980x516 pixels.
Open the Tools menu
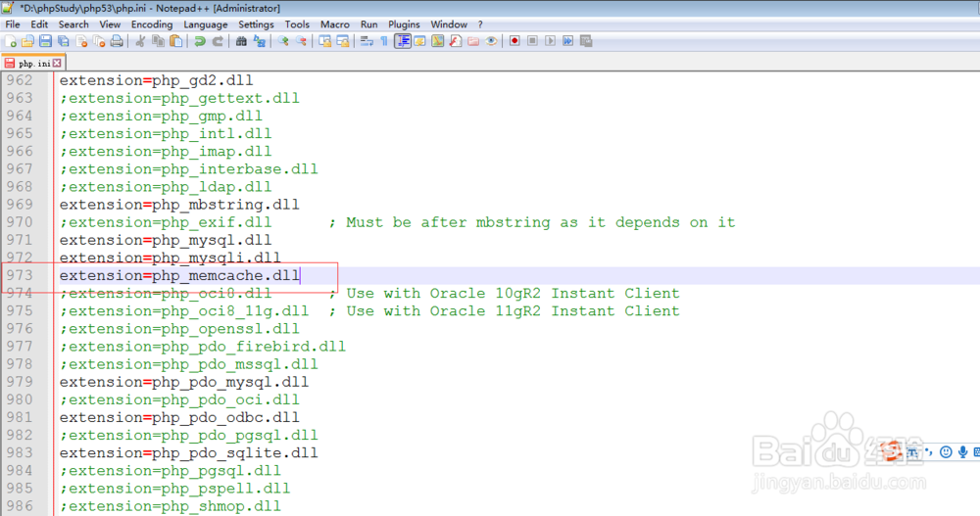pos(297,24)
